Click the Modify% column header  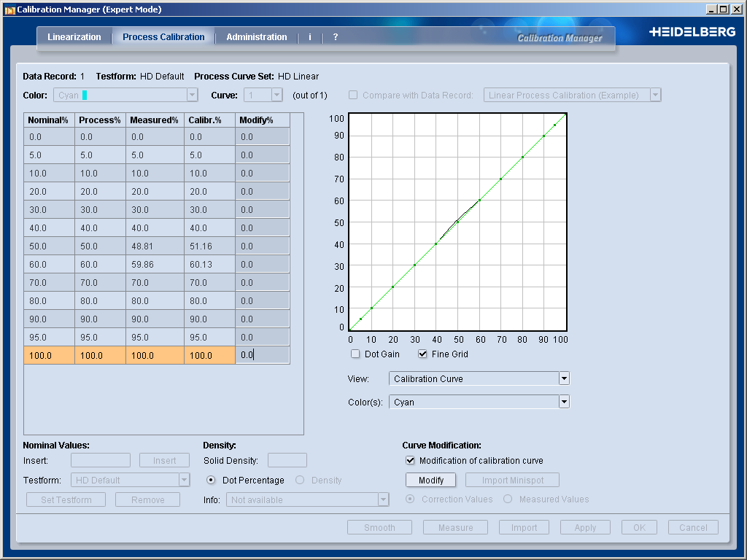click(x=263, y=120)
